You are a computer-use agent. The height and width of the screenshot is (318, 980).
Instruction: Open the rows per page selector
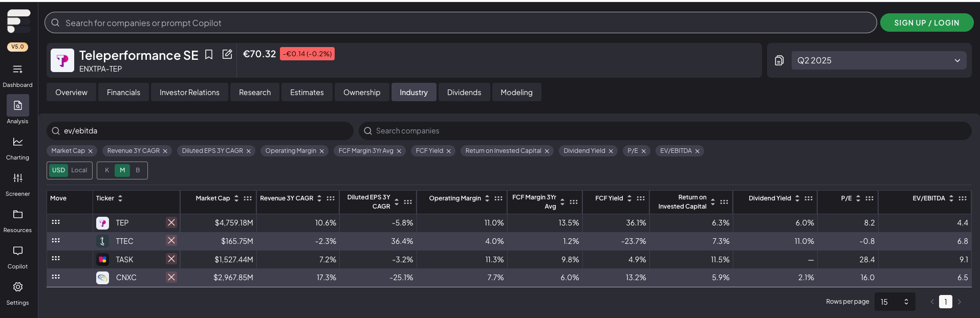tap(895, 302)
